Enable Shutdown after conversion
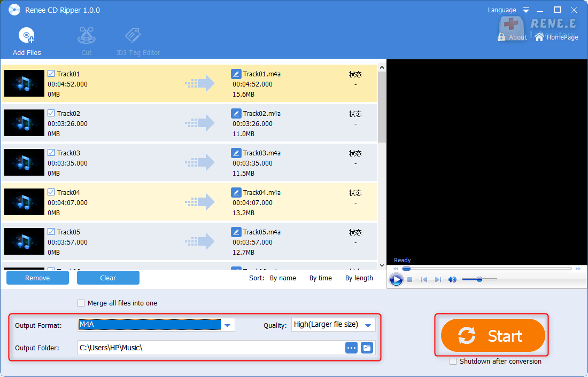The height and width of the screenshot is (377, 588). tap(453, 362)
